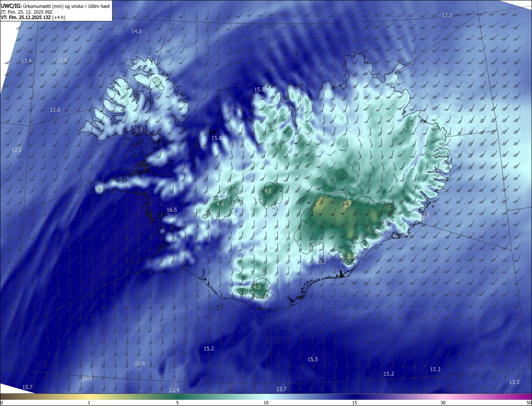Click the '13.2' value label on the map
The height and width of the screenshot is (406, 532).
pos(447,15)
